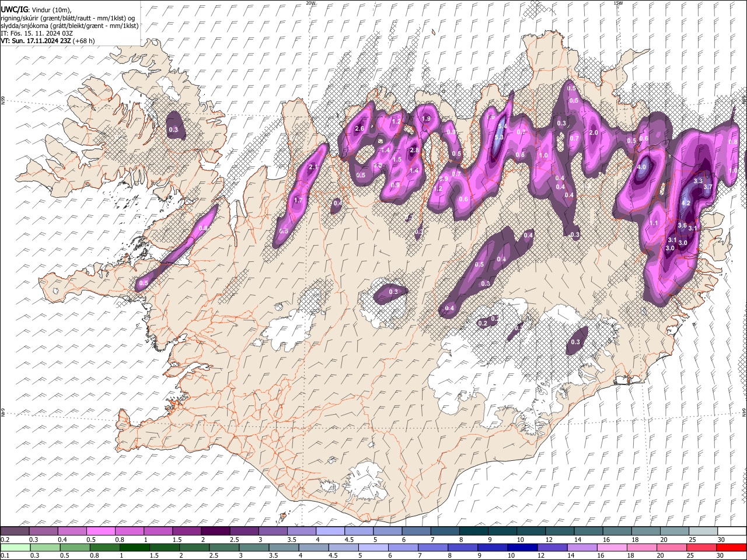Viewport: 747px width, 560px height.
Task: Select the darkest green swatch above 1 in the bottom legend row
Action: coord(134,547)
